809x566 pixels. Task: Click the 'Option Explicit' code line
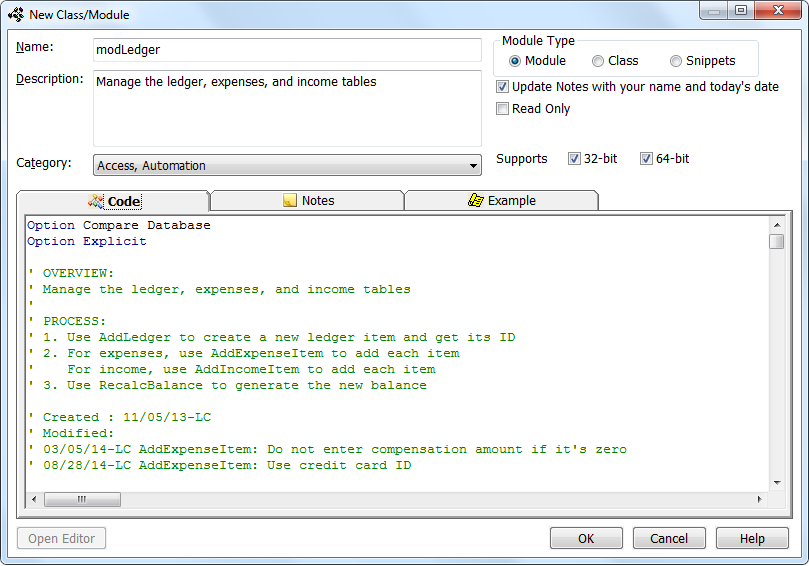pyautogui.click(x=87, y=241)
